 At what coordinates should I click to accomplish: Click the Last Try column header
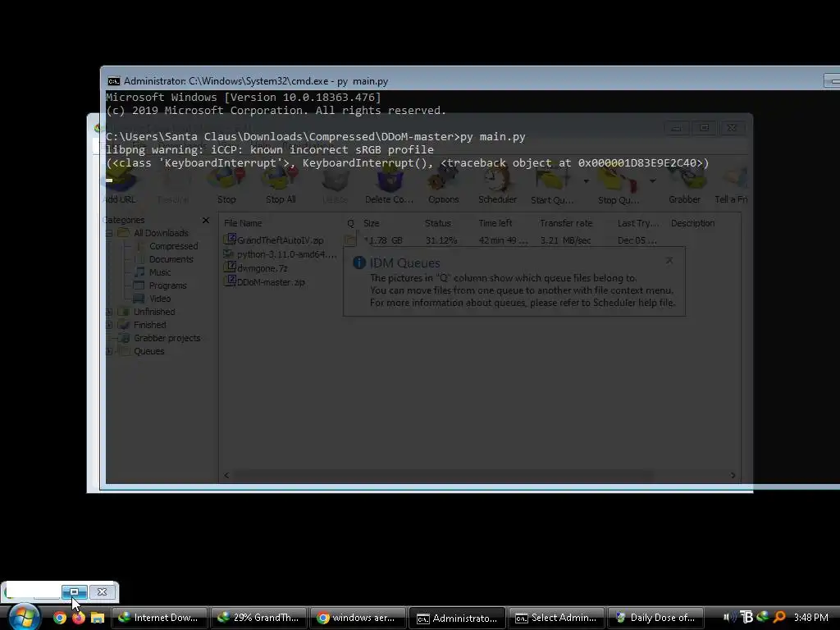pyautogui.click(x=637, y=223)
